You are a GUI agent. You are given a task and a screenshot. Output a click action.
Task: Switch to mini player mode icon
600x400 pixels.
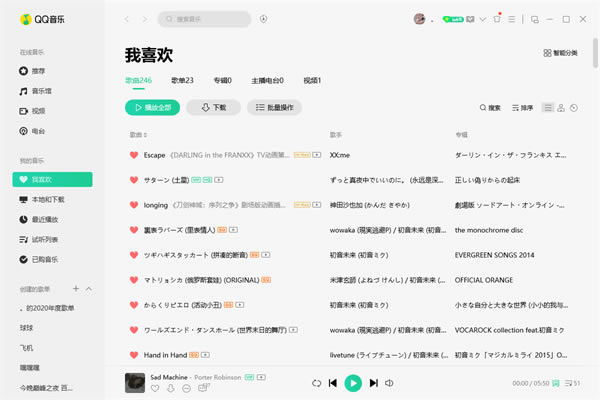tap(535, 20)
